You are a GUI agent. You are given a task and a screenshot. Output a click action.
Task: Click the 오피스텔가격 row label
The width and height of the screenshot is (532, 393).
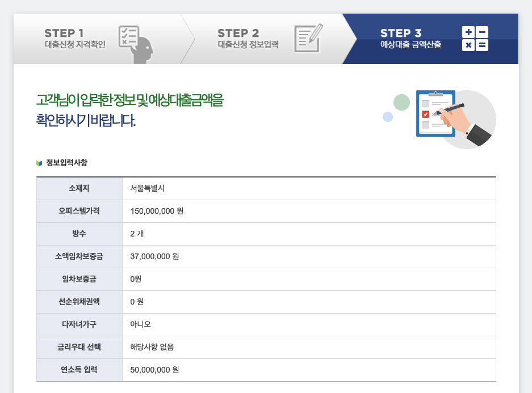pos(79,211)
